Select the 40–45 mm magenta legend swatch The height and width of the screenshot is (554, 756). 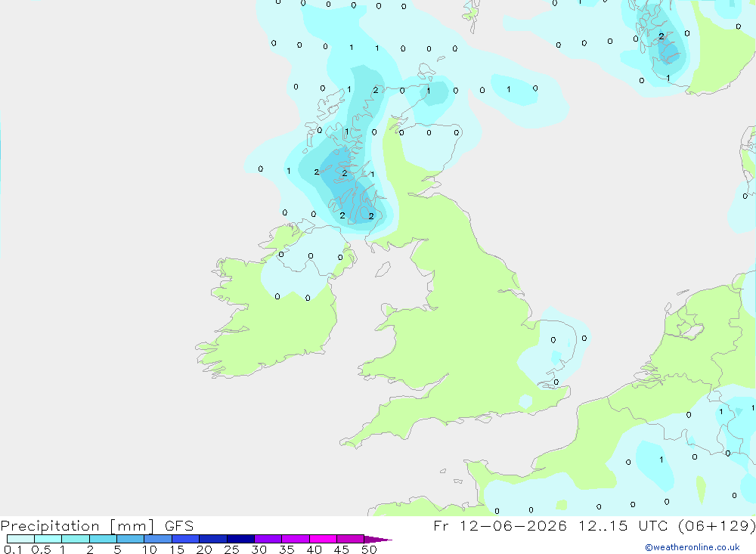[323, 539]
